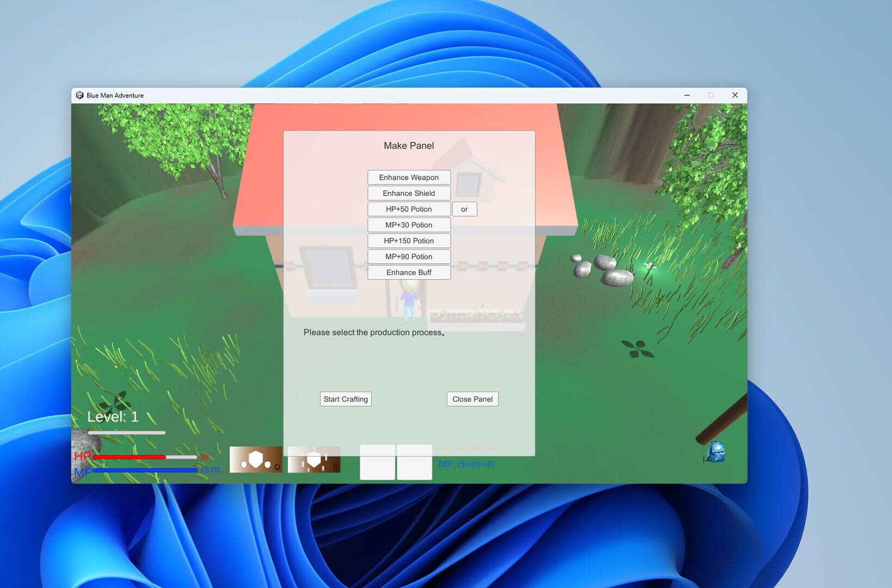Close the Make Panel with Close Panel
This screenshot has width=892, height=588.
(472, 399)
